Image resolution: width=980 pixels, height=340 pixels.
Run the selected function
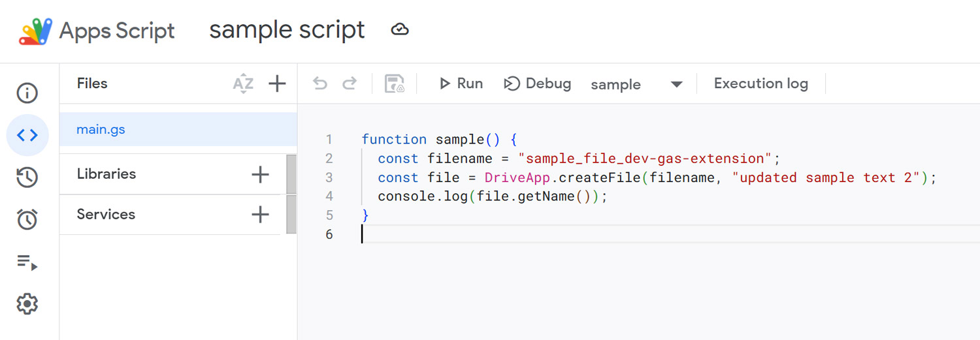(x=461, y=84)
